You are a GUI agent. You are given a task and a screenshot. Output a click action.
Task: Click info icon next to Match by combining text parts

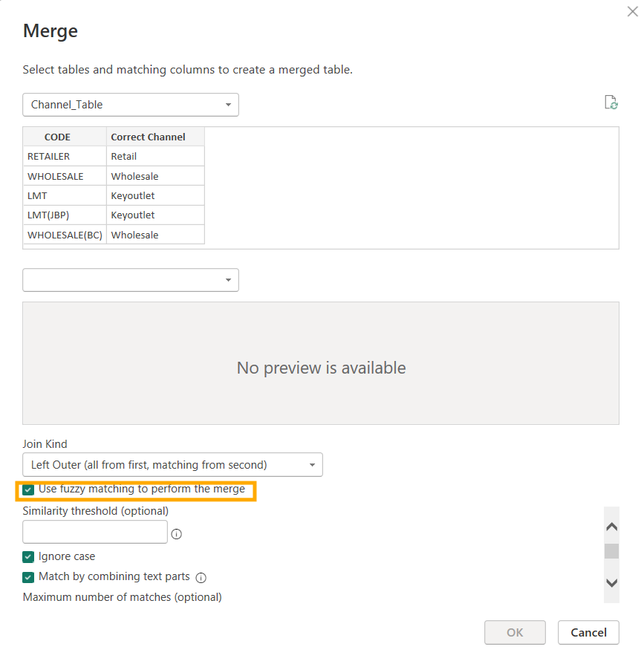click(201, 577)
